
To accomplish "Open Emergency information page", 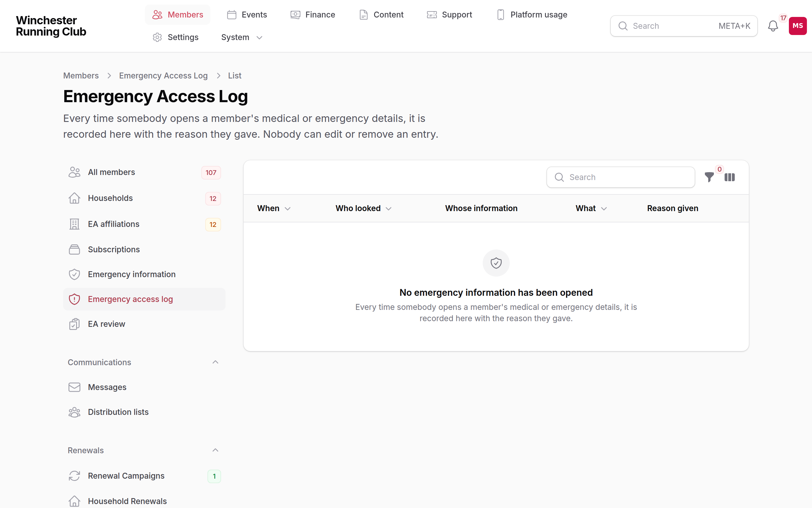I will tap(144, 274).
